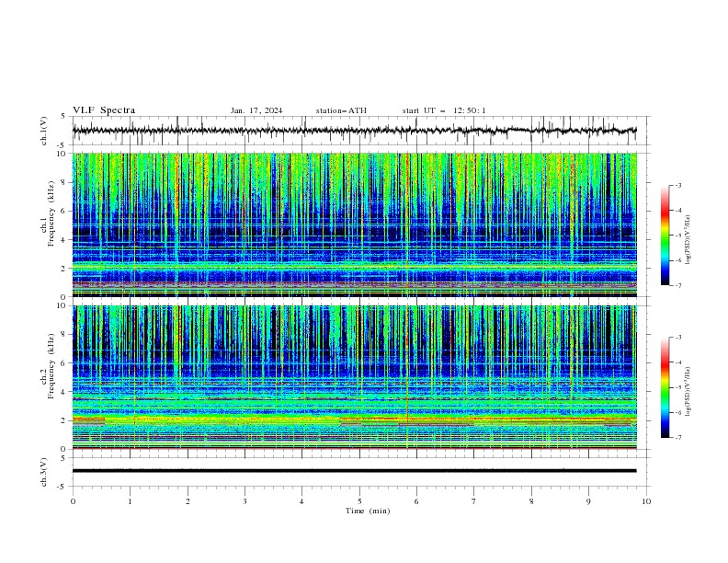Click the "5" tick on ch.1(V) axis
Image resolution: width=728 pixels, height=563 pixels.
pyautogui.click(x=63, y=116)
